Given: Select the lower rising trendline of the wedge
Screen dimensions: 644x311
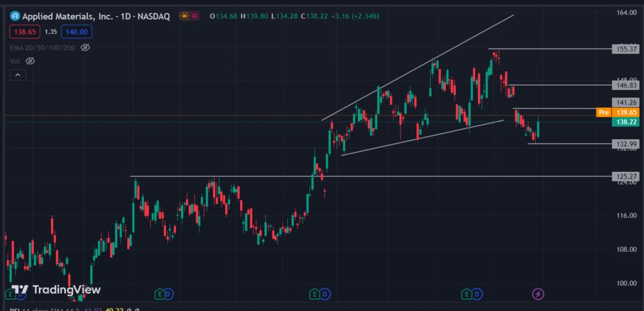Looking at the screenshot, I should 422,138.
